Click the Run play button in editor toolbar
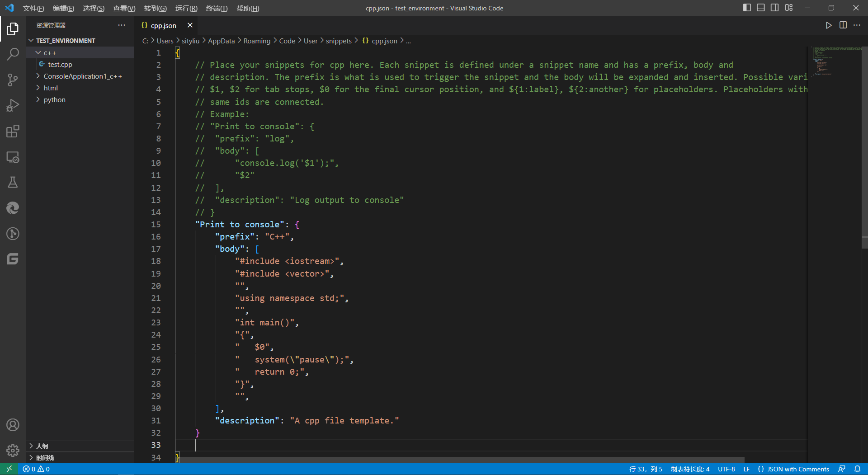The image size is (868, 475). point(829,25)
